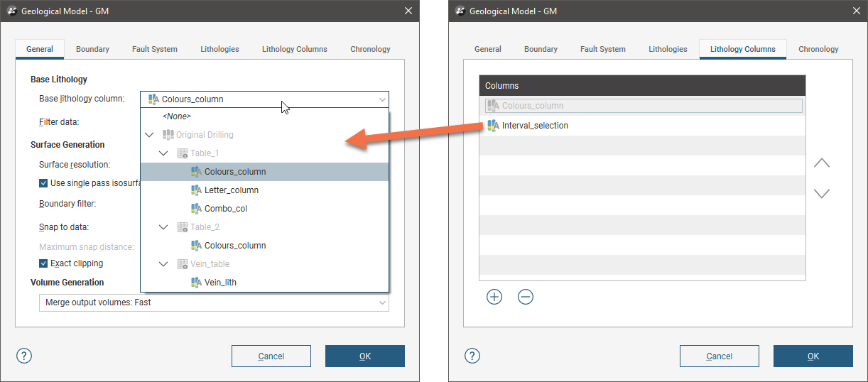Collapse the Vein_table tree node

pos(163,264)
